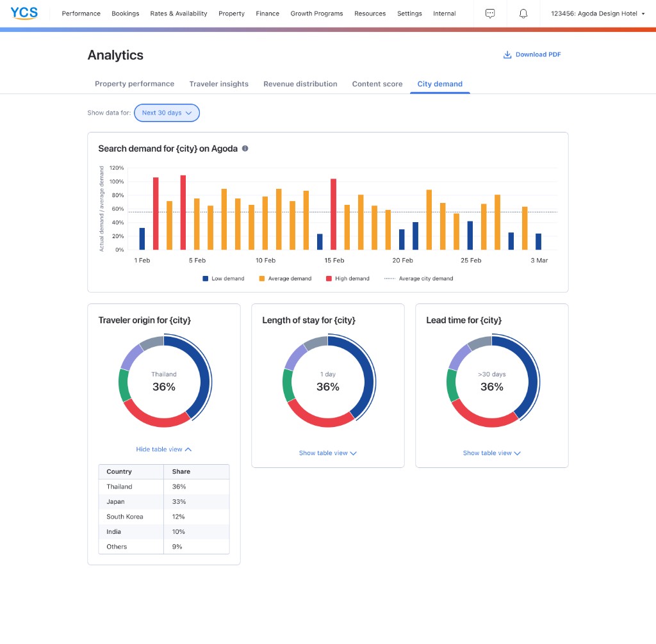Switch to Content score tab

377,84
